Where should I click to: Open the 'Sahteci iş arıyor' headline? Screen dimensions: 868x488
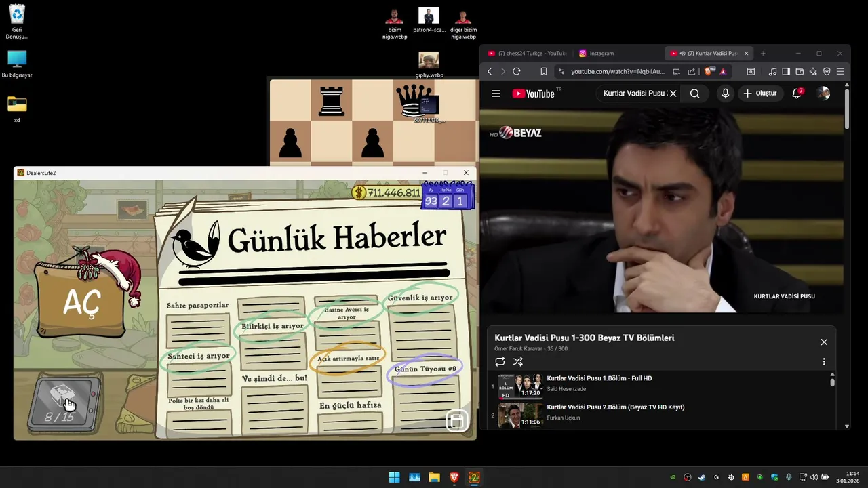click(199, 356)
